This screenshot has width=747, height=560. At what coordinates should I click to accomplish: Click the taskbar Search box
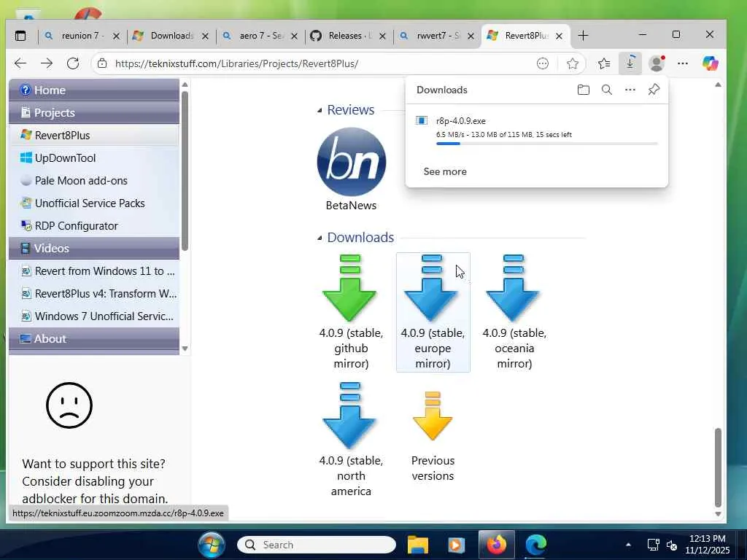click(x=317, y=545)
